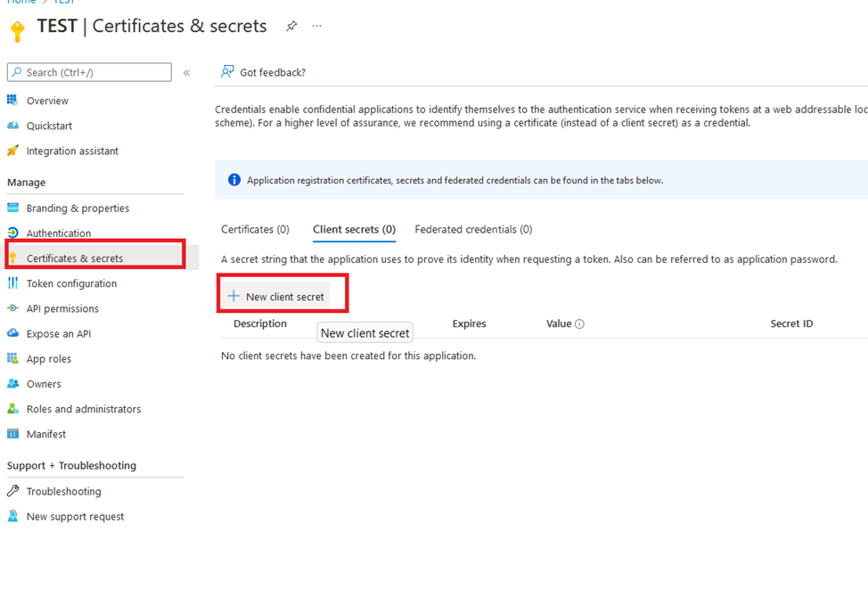Collapse the sidebar with double chevron
This screenshot has width=868, height=597.
tap(186, 72)
